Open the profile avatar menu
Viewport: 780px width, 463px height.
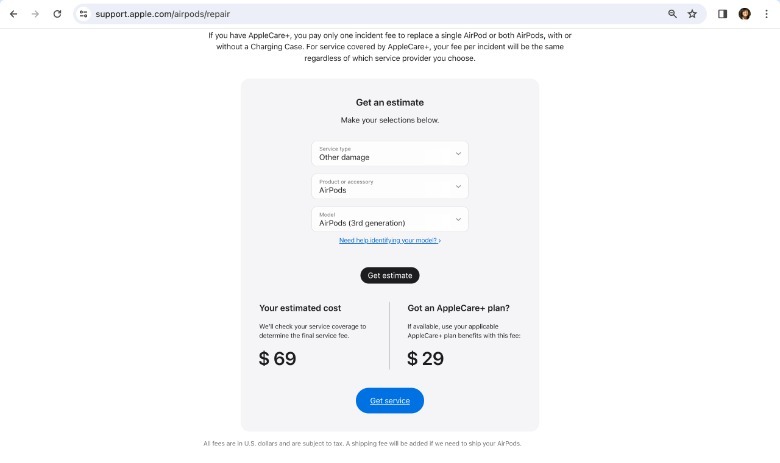coord(745,14)
